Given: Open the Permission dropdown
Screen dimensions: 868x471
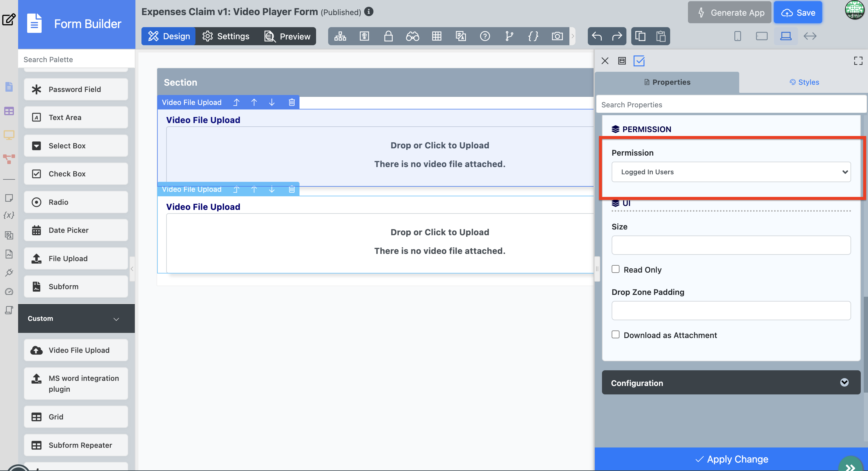Looking at the screenshot, I should pyautogui.click(x=731, y=172).
